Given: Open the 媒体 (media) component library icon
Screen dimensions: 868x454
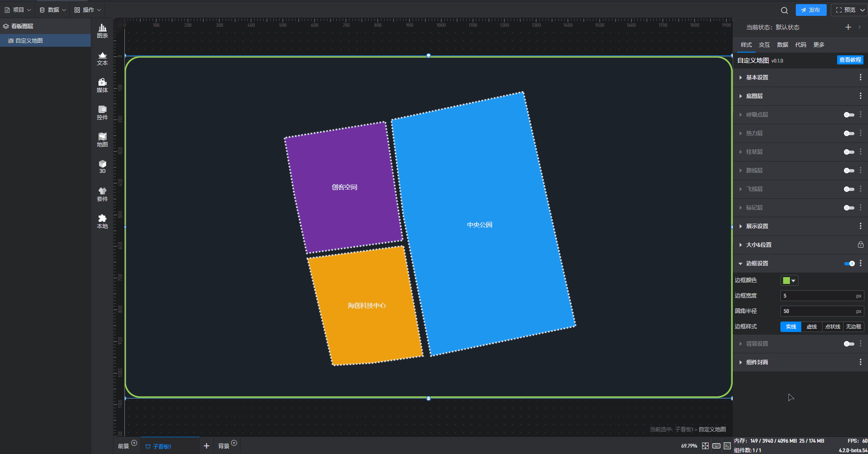Looking at the screenshot, I should point(102,85).
